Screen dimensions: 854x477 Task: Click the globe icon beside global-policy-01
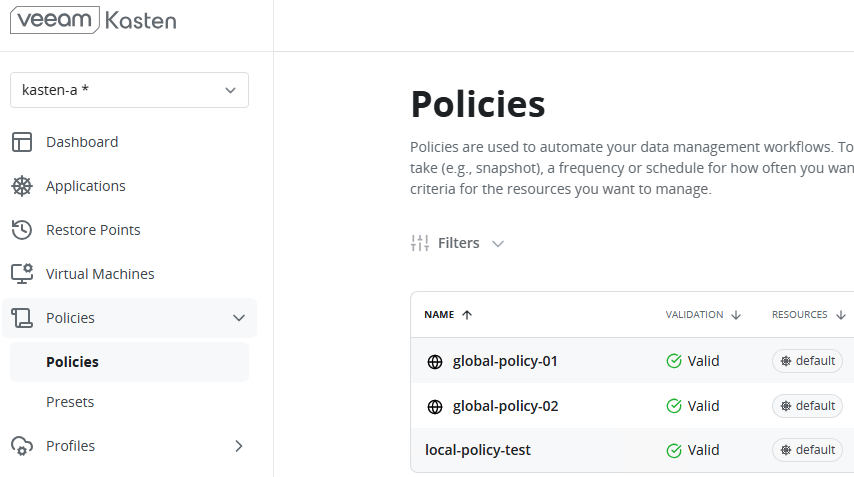434,361
